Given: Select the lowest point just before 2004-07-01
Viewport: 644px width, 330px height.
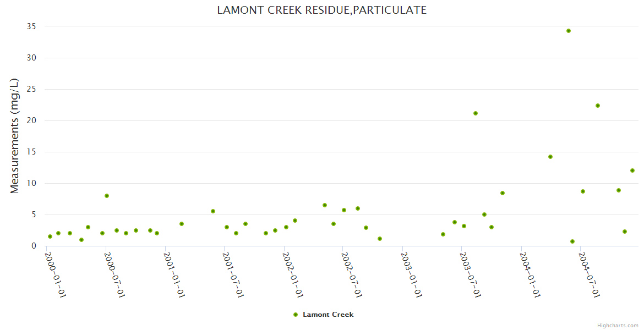Looking at the screenshot, I should point(572,241).
